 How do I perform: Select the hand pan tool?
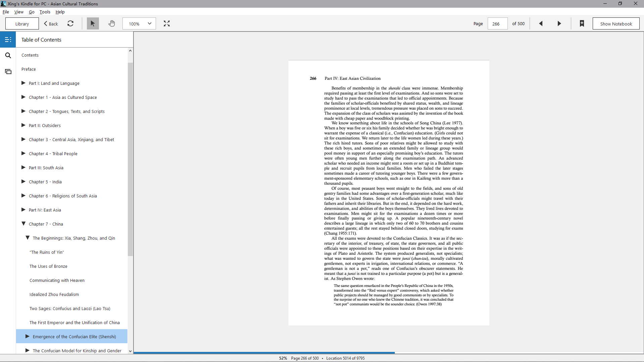112,23
